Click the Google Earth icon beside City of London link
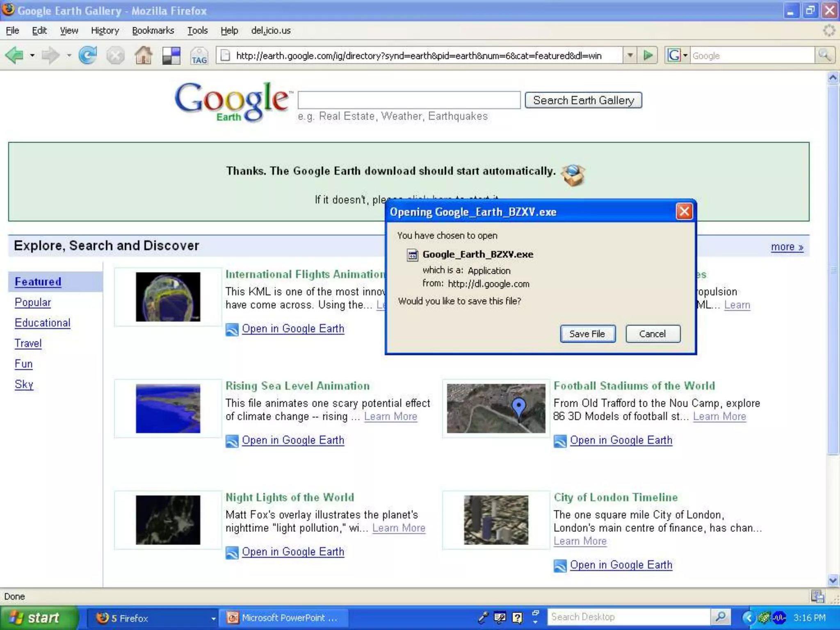 point(560,566)
